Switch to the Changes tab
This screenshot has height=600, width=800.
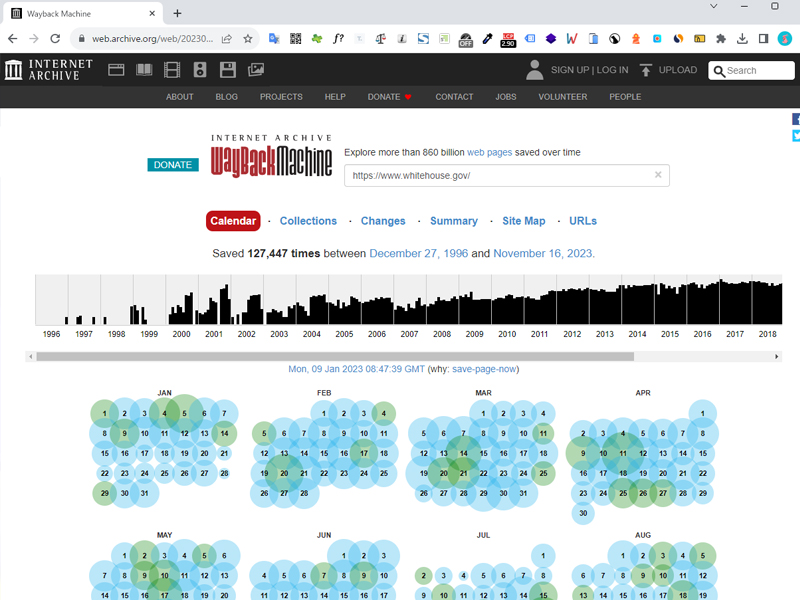[383, 221]
